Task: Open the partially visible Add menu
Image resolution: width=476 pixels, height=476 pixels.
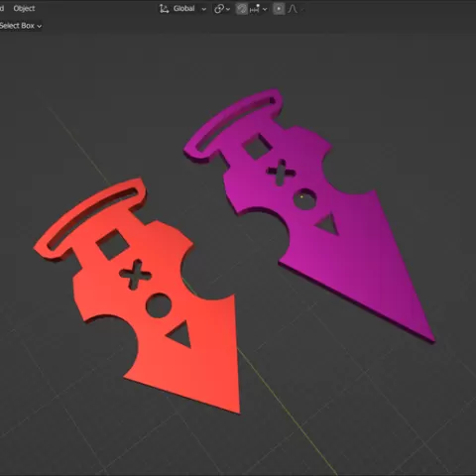Action: point(2,9)
